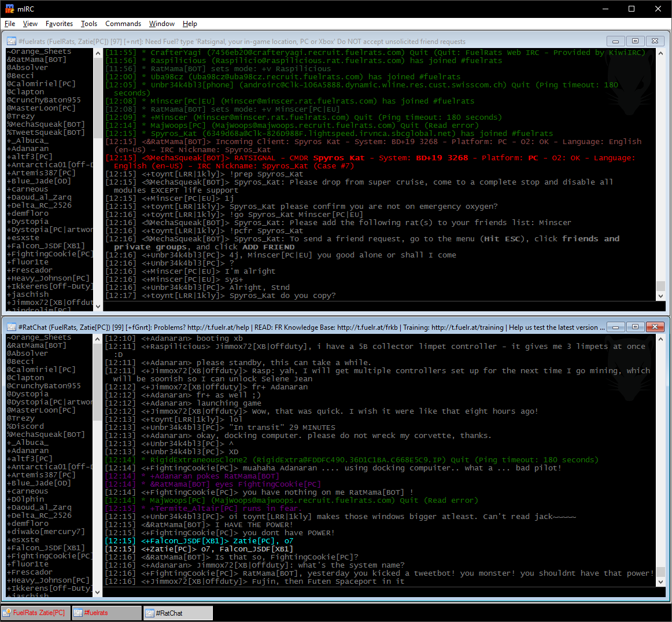Click the CrafterYagi quit message line
The width and height of the screenshot is (672, 622).
[x=375, y=52]
